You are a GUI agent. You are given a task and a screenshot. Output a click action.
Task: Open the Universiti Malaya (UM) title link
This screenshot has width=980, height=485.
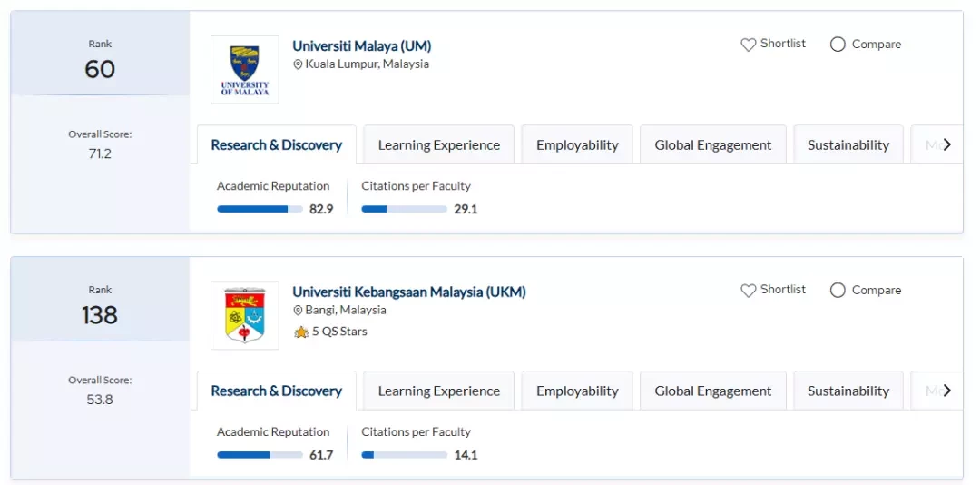click(x=362, y=46)
